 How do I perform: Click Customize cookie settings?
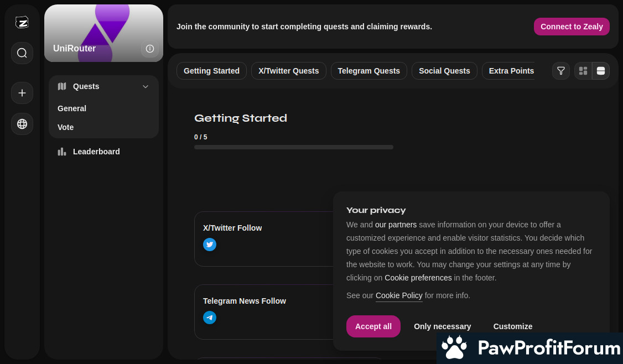(x=512, y=326)
